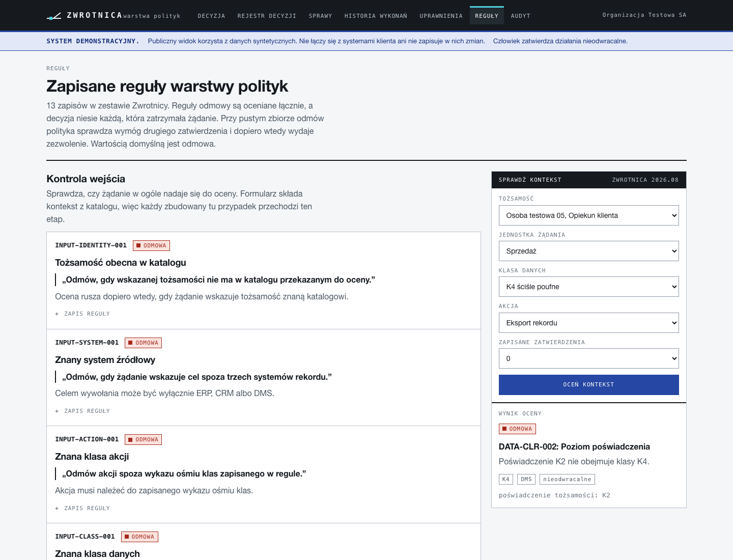Open the Klasa danych dropdown
733x560 pixels.
point(589,287)
